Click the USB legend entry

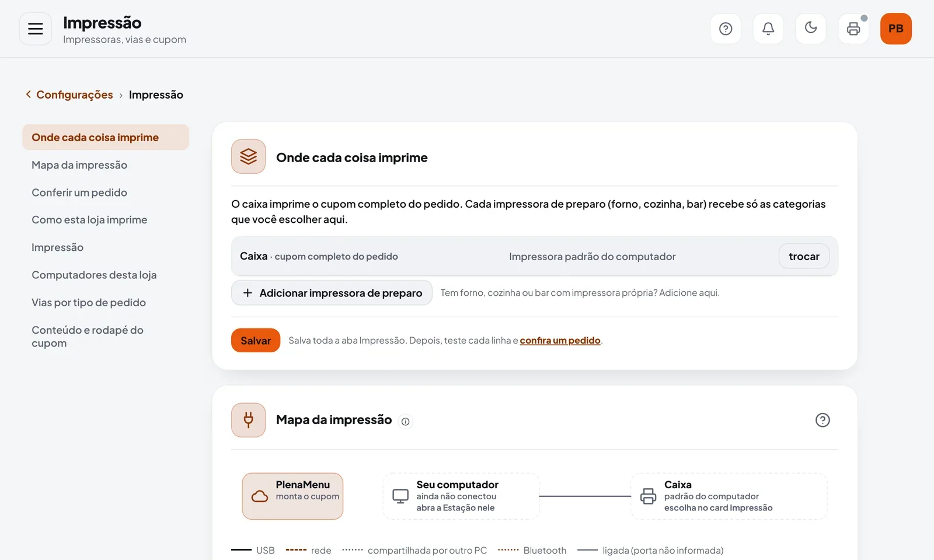(253, 550)
